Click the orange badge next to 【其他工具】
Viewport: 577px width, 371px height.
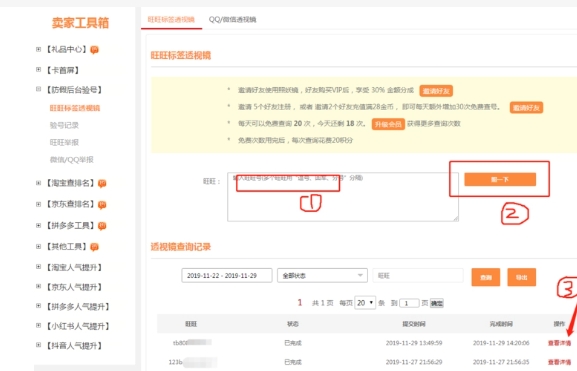(x=94, y=247)
